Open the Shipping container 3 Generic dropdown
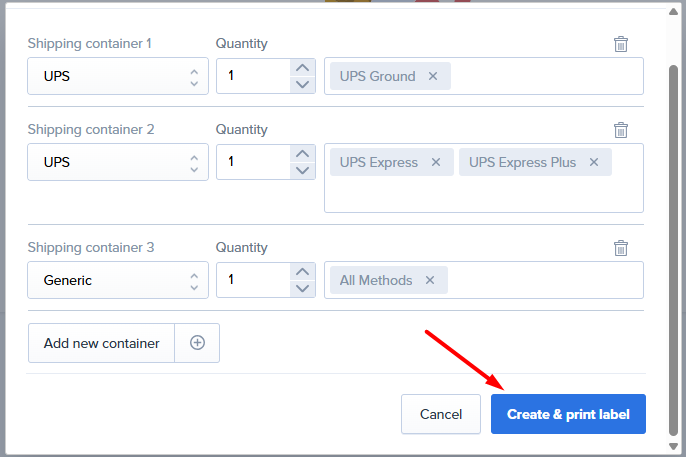Screen dimensions: 686x457 [118, 280]
